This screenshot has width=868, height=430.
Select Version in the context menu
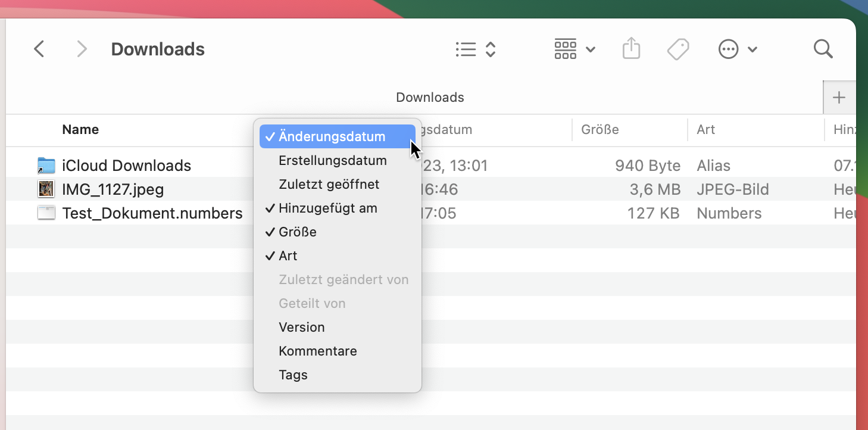[x=302, y=328]
